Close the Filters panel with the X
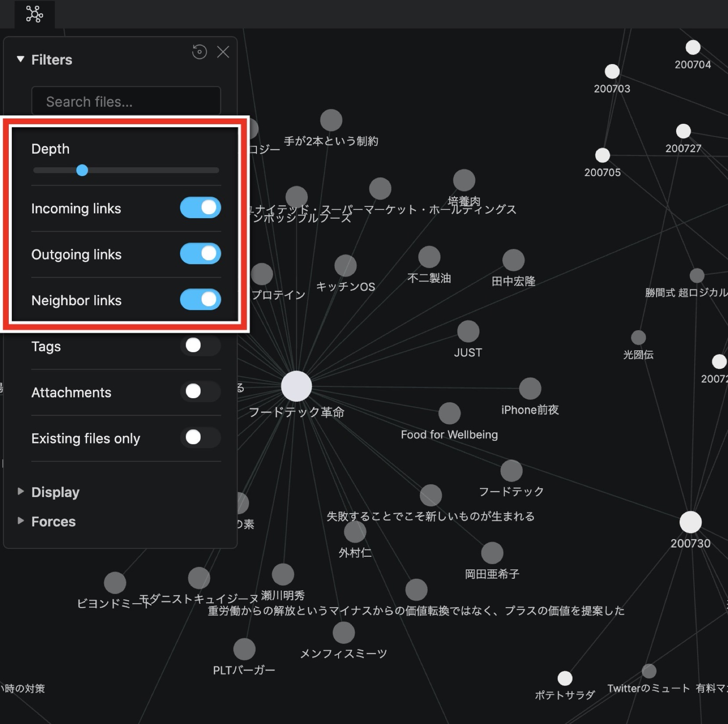This screenshot has height=724, width=728. tap(223, 52)
